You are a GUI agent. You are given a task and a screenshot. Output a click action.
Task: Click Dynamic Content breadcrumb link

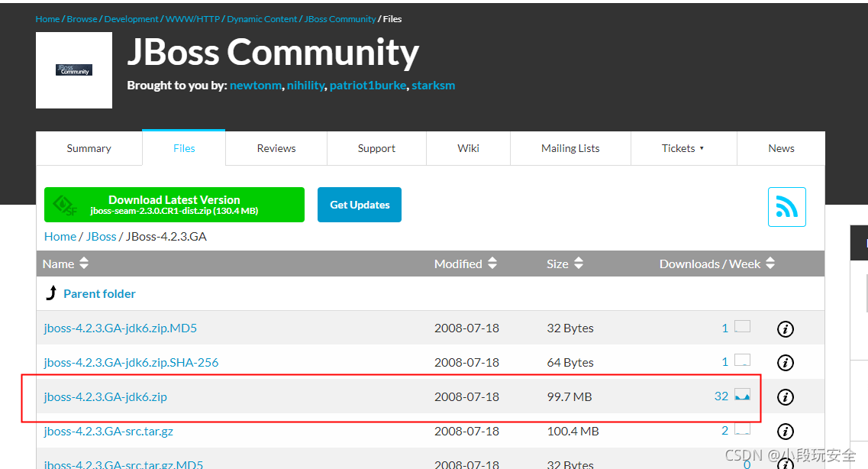point(262,19)
